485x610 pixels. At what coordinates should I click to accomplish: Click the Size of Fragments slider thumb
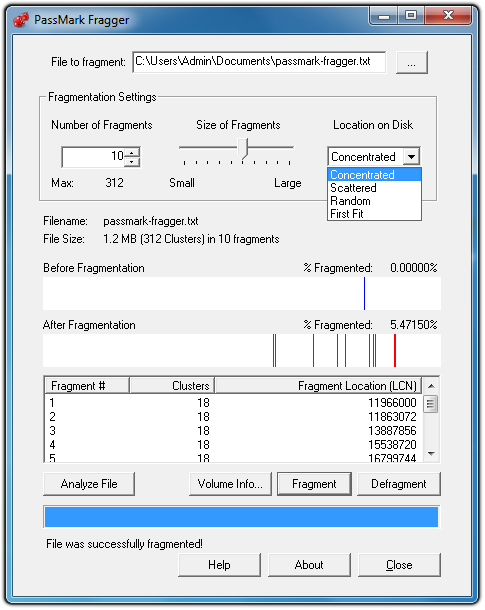tap(243, 148)
